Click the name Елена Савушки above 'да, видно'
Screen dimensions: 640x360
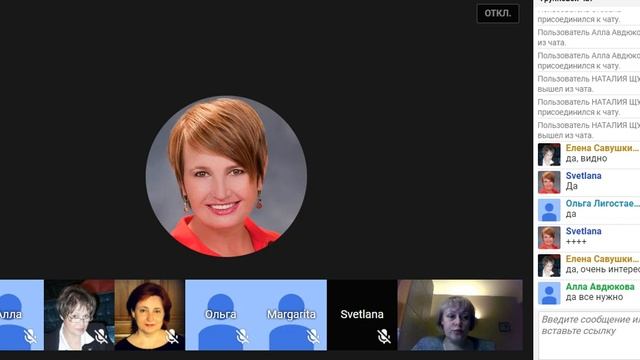click(x=602, y=148)
